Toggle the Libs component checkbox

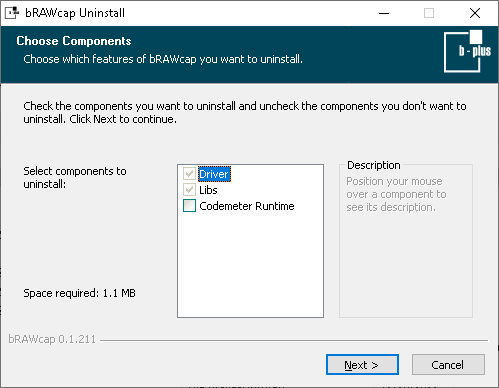point(189,190)
